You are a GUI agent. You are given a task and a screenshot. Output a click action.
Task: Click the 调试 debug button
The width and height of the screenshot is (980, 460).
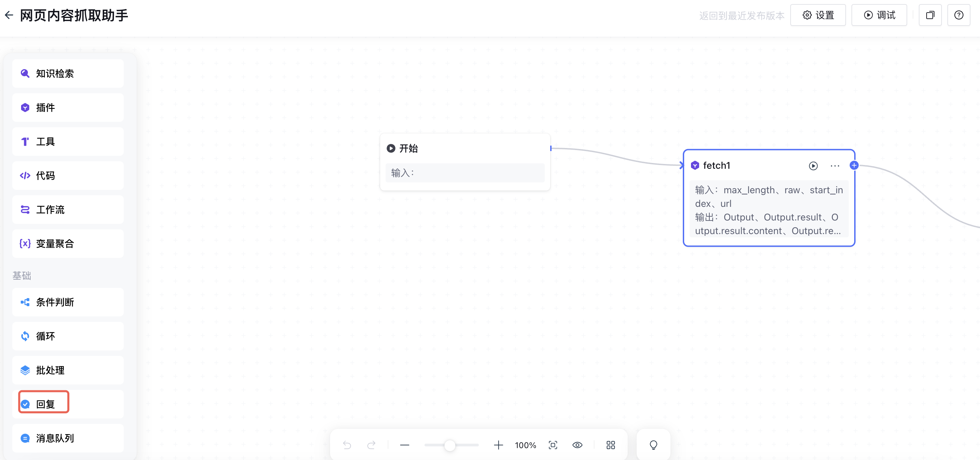879,15
